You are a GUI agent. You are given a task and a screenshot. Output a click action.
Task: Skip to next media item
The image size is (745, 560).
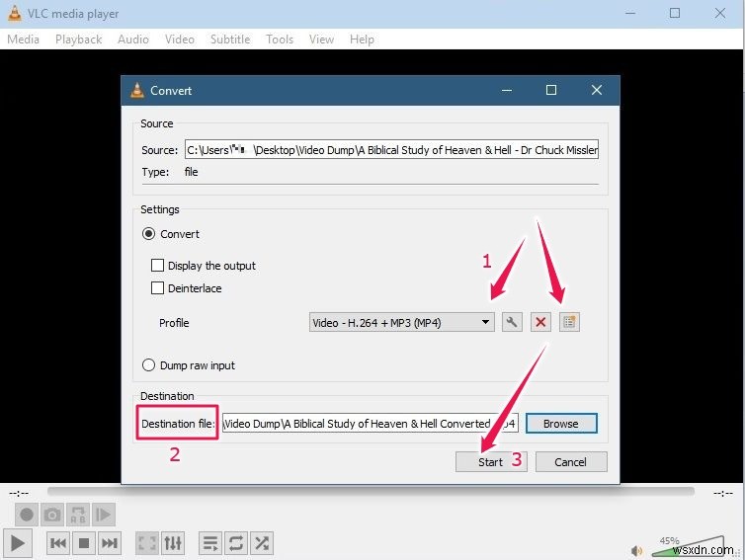110,543
